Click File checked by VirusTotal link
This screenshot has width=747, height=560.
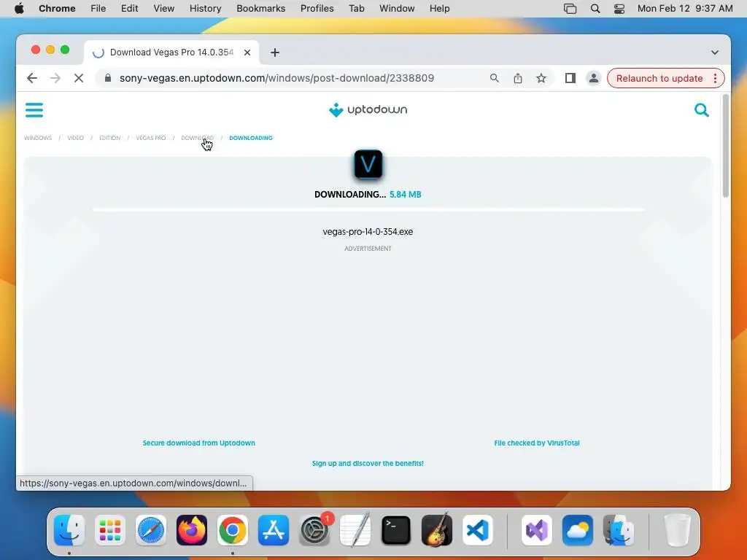[537, 443]
